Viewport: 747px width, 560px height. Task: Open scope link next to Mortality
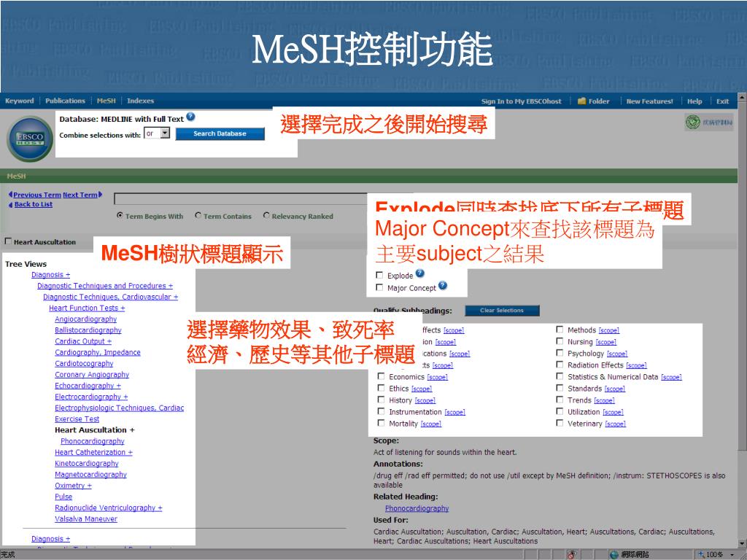[431, 424]
